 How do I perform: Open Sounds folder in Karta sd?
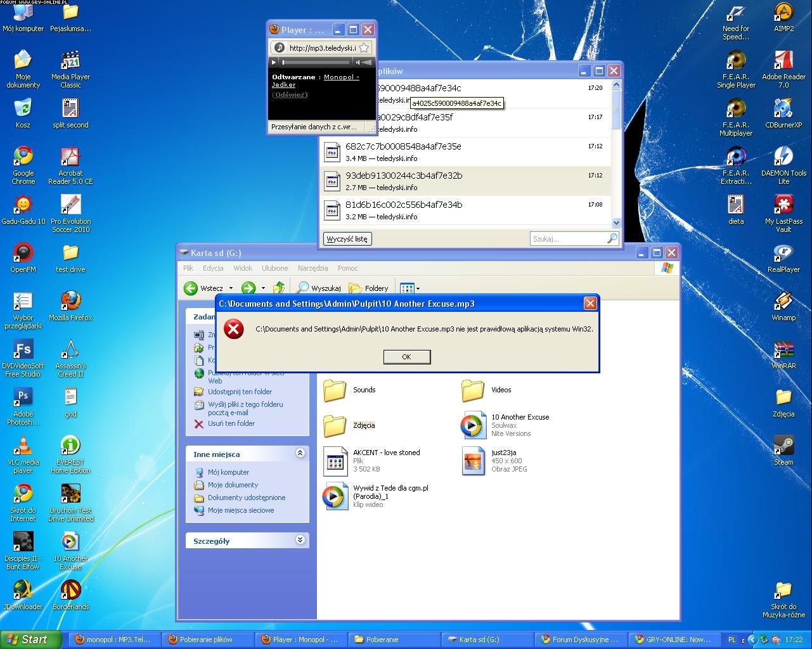click(x=350, y=390)
